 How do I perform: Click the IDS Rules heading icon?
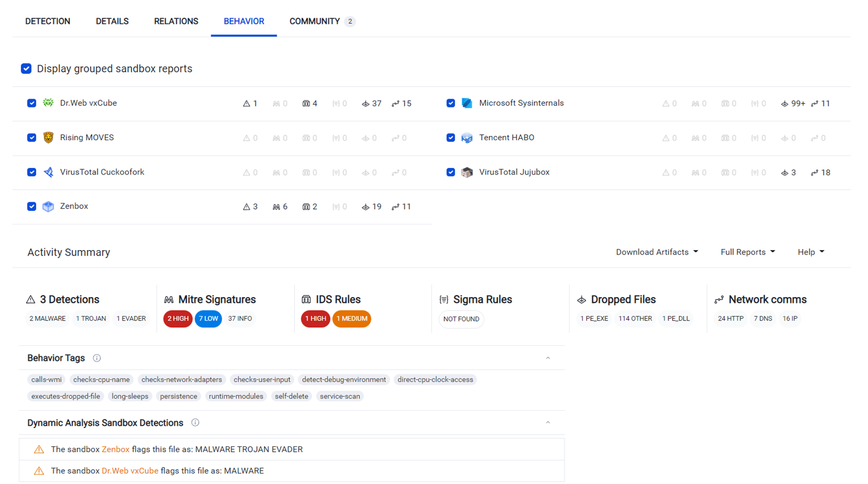pyautogui.click(x=306, y=299)
